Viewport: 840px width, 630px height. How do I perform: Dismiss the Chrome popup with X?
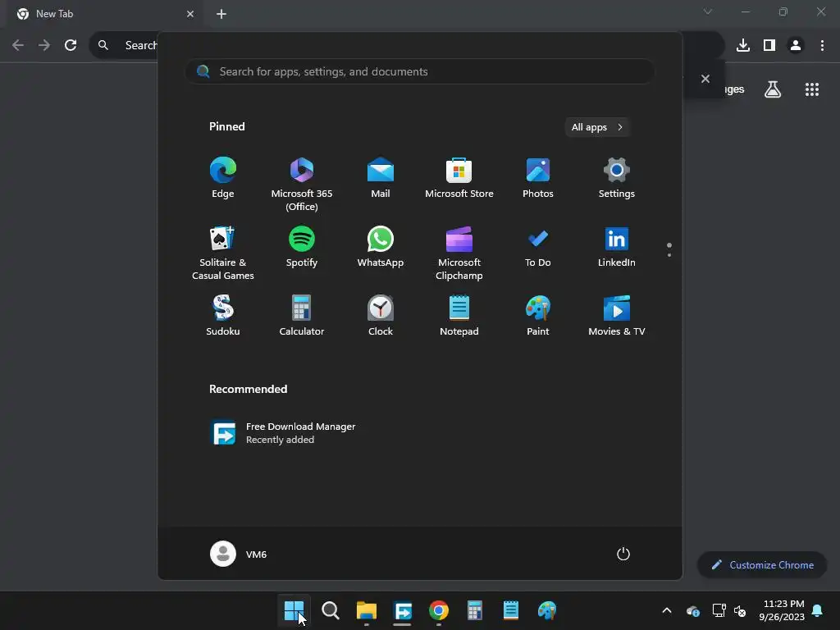(x=705, y=79)
